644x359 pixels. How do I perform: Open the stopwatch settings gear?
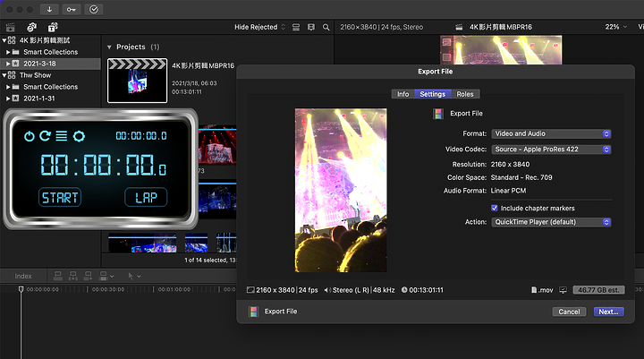tap(79, 136)
